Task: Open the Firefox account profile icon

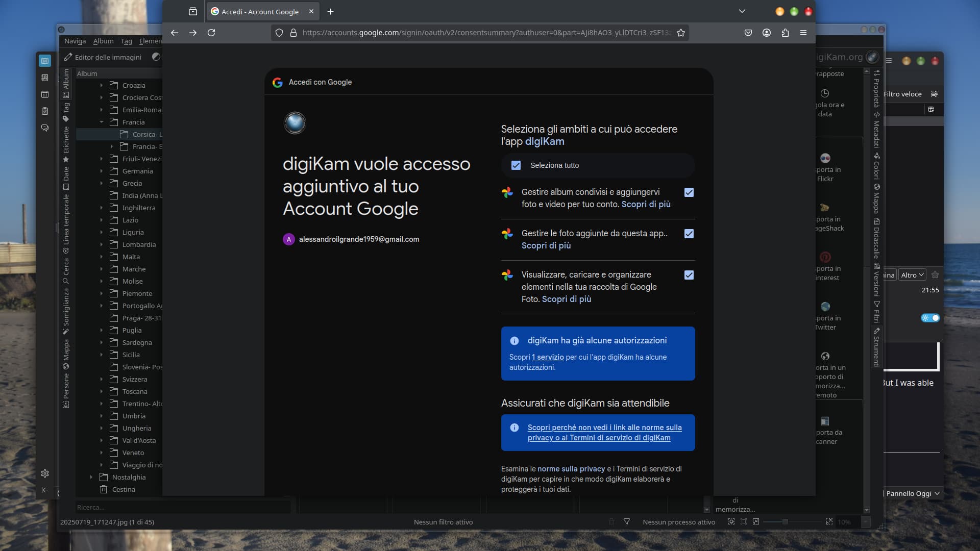Action: pos(767,33)
